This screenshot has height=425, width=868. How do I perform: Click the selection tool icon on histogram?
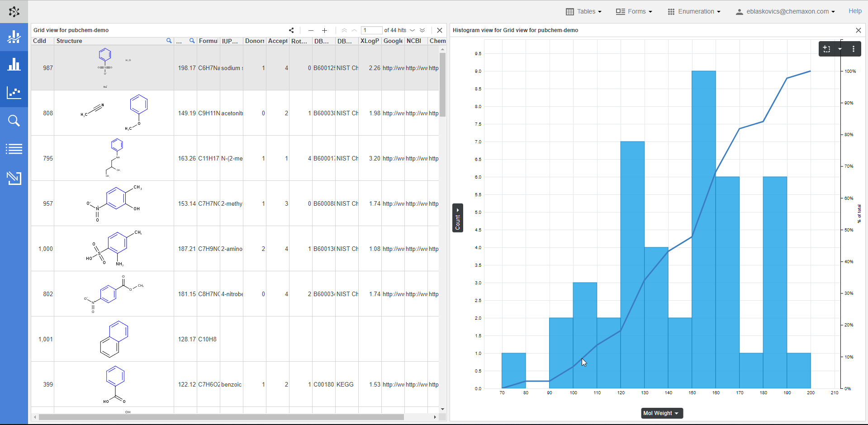tap(827, 49)
